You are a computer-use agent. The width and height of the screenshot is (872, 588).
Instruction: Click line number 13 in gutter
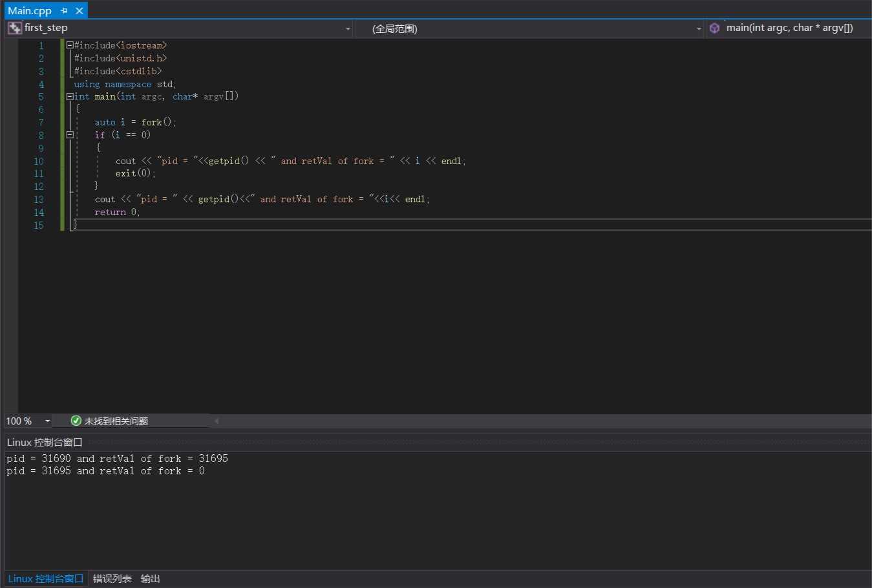[39, 200]
